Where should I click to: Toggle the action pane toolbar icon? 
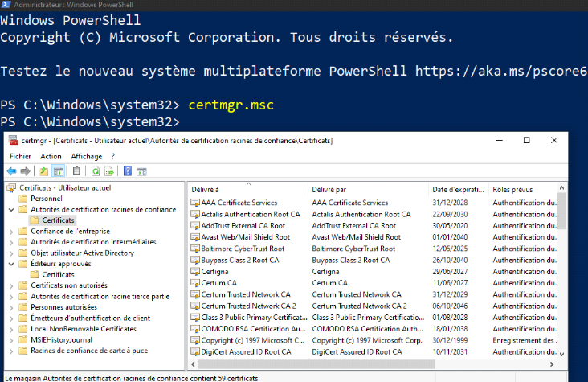(x=141, y=171)
